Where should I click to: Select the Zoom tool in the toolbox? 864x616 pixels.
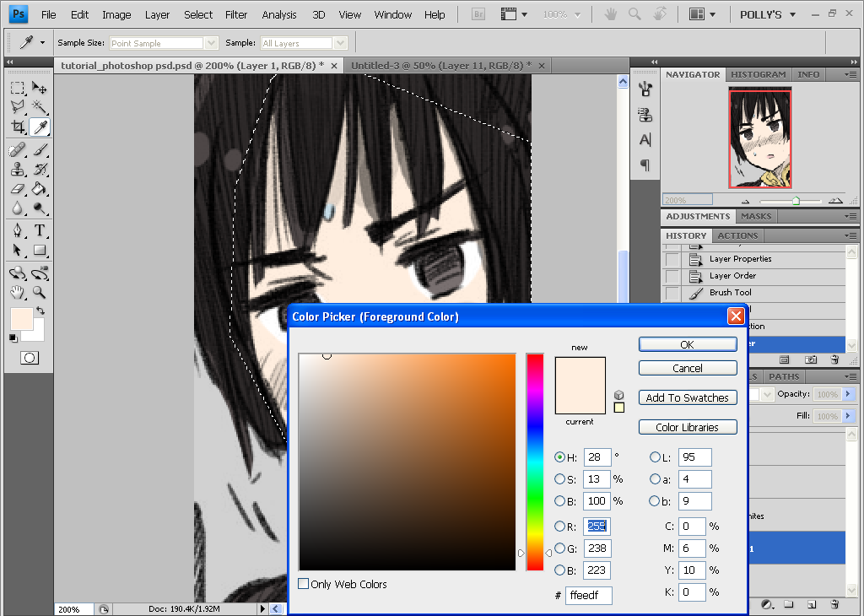tap(40, 292)
